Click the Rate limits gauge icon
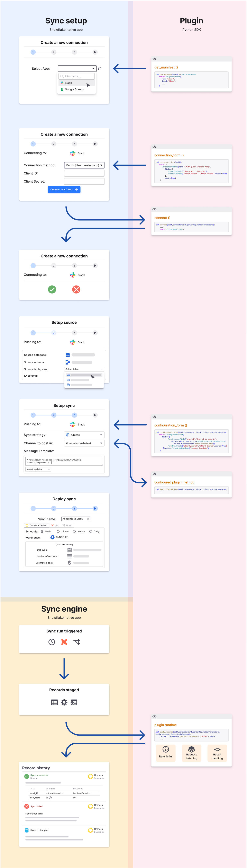This screenshot has height=868, width=247. [x=166, y=749]
